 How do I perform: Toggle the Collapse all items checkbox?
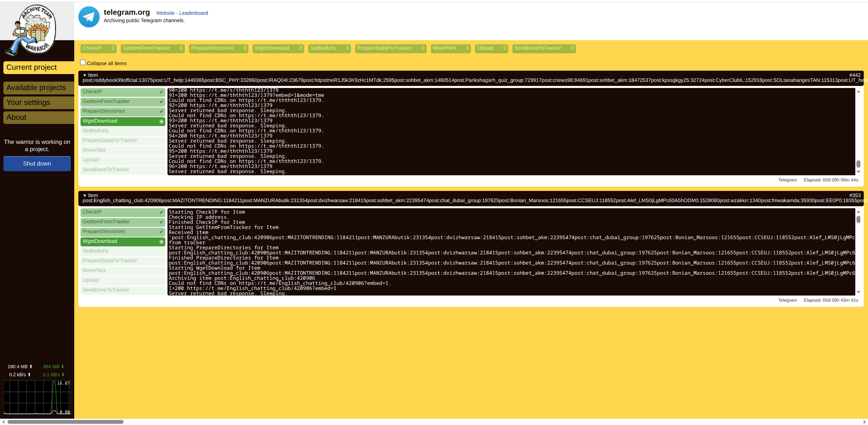tap(83, 62)
